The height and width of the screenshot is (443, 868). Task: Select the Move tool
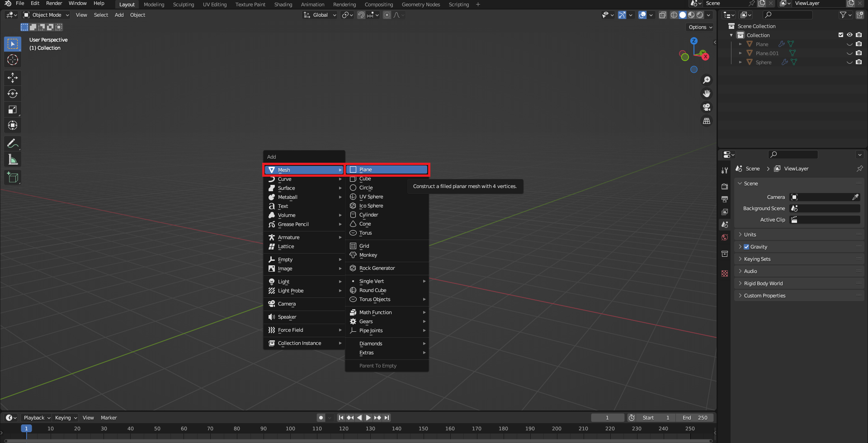tap(13, 78)
